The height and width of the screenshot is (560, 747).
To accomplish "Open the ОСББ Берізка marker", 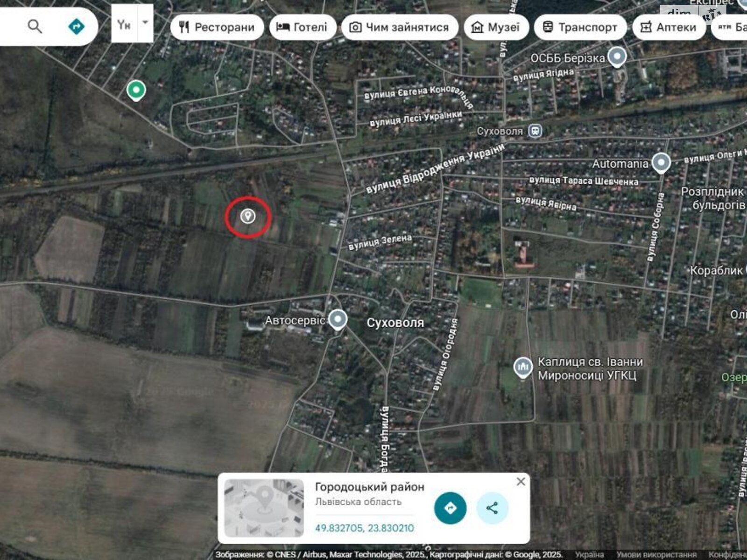I will tap(617, 57).
